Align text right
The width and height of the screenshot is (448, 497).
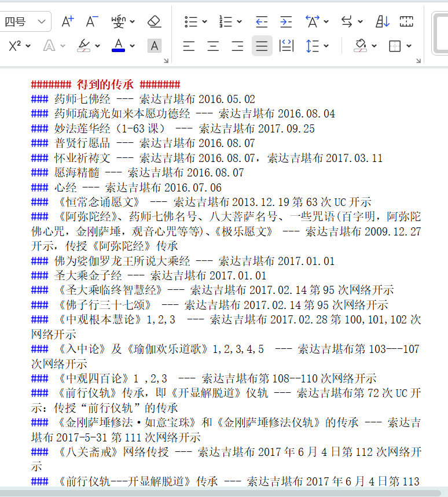pyautogui.click(x=237, y=46)
